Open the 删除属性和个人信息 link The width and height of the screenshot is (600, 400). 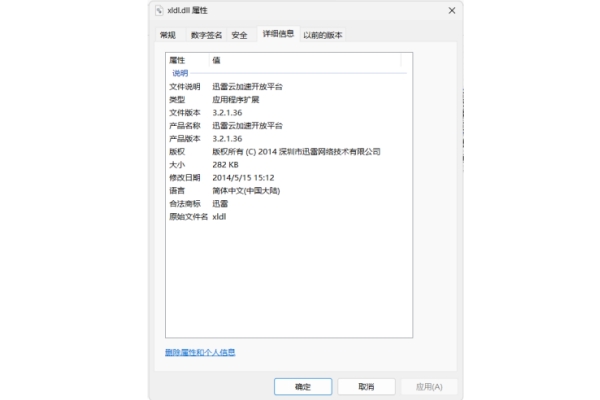click(200, 352)
